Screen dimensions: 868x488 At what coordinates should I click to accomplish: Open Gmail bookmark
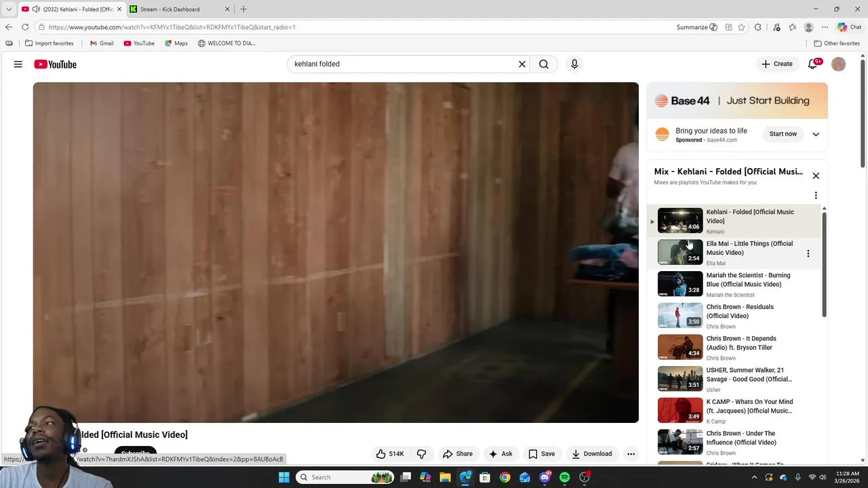point(102,43)
